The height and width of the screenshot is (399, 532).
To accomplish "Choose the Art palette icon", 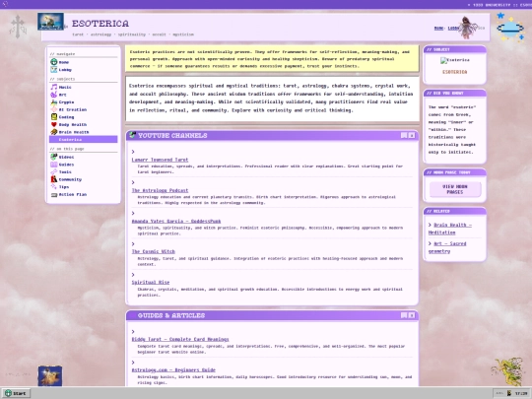I will 53,95.
